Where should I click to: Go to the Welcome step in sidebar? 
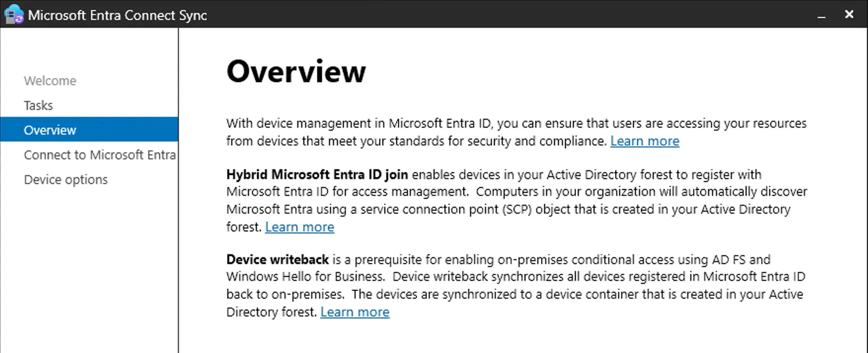pyautogui.click(x=50, y=81)
